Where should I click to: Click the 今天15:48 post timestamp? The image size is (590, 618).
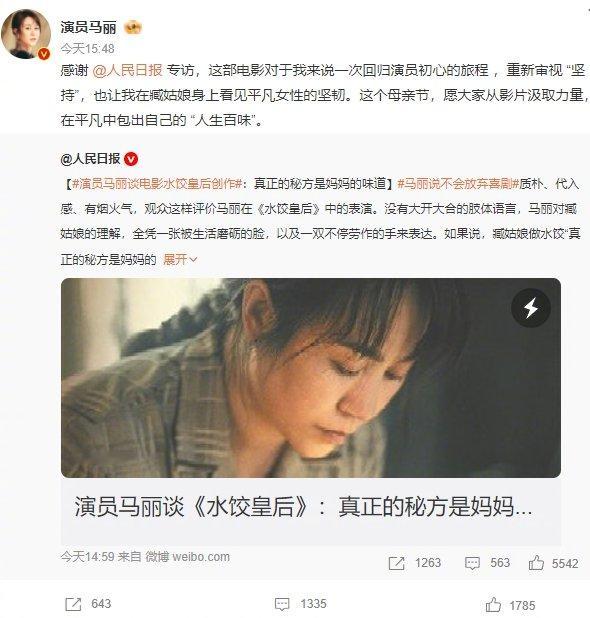point(87,49)
